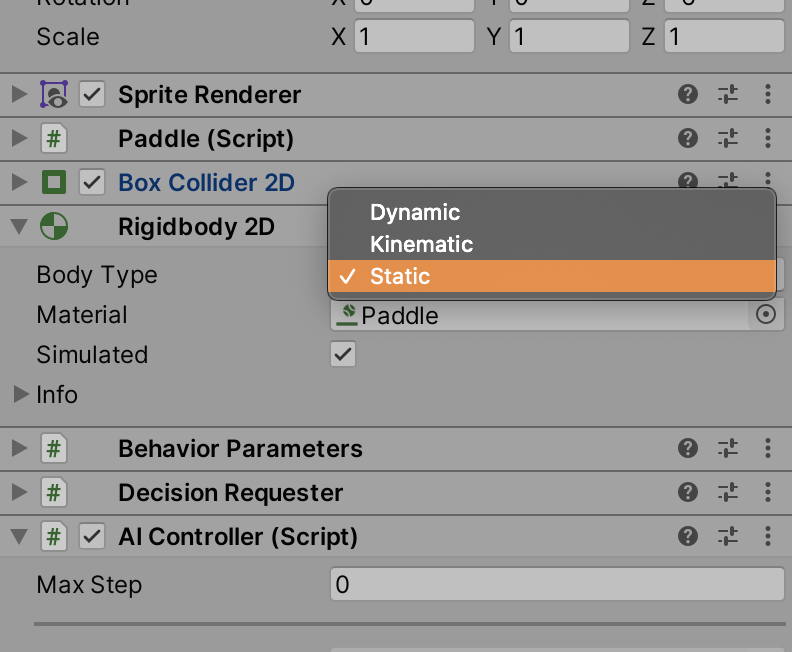Screen dimensions: 792x652
Task: Open Behavior Parameters more options menu
Action: coord(768,449)
